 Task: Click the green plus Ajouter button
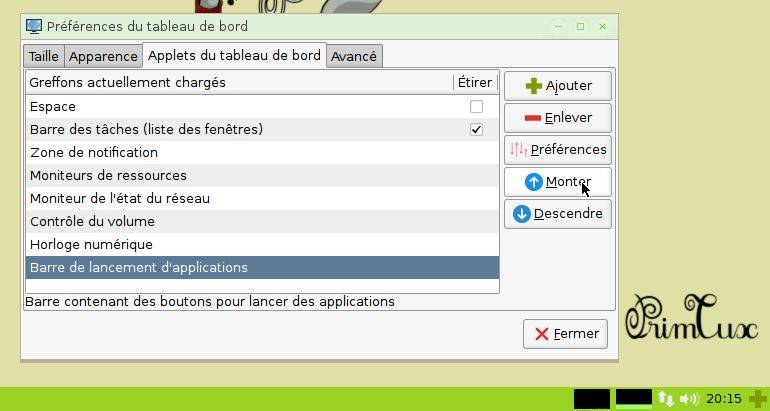[x=558, y=86]
